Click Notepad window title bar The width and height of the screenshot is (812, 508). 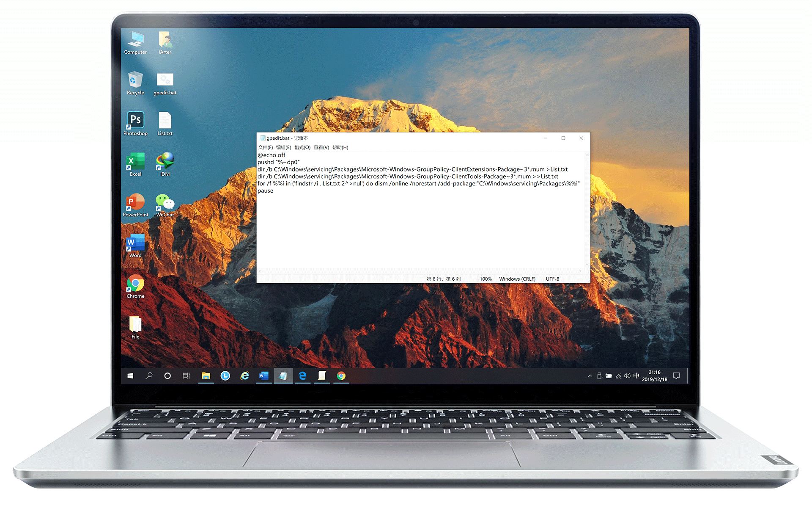click(421, 138)
